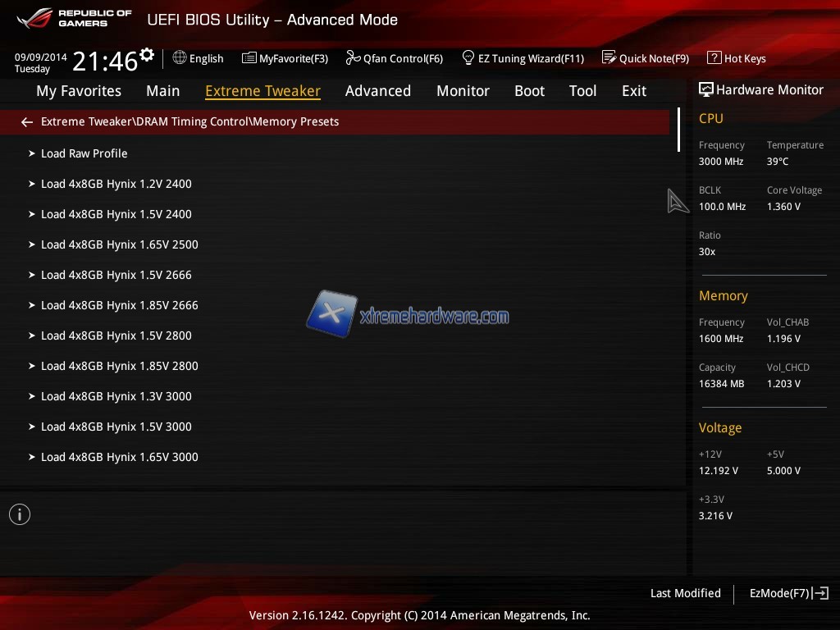Click the settings gear beside the clock

coord(147,55)
